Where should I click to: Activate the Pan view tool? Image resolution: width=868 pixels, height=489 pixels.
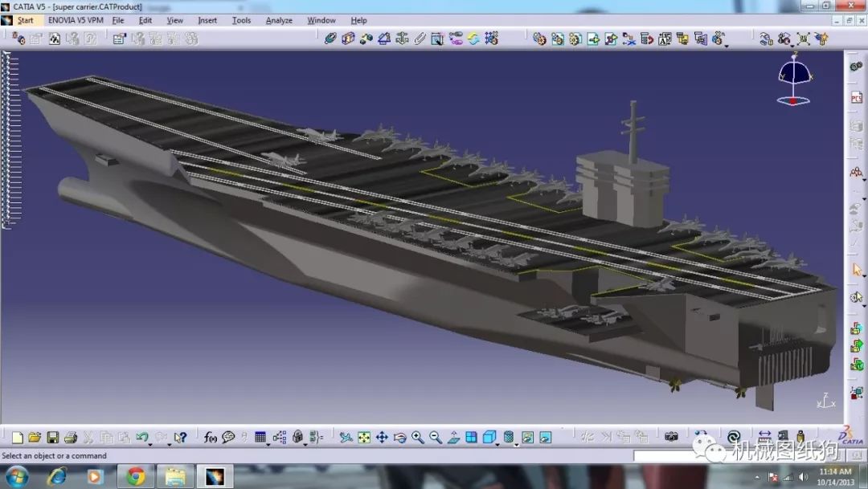(382, 438)
